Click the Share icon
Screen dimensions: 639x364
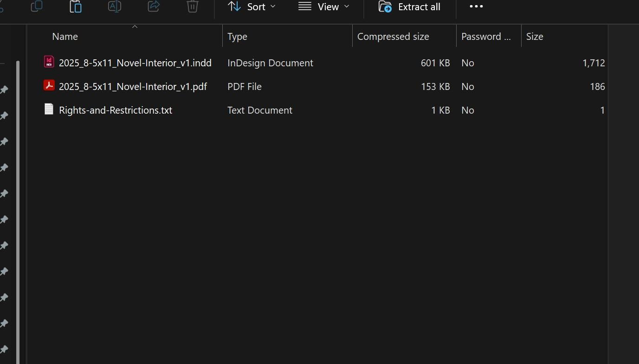tap(153, 7)
